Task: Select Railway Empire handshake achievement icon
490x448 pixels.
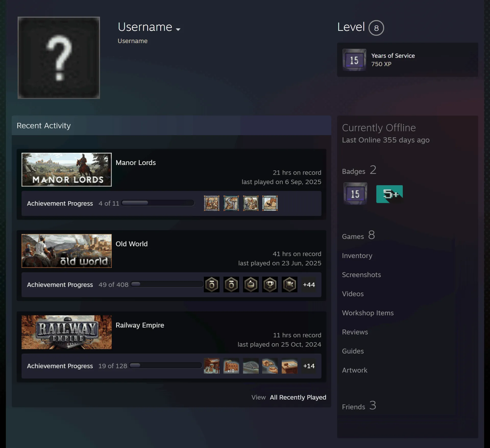Action: (x=270, y=366)
